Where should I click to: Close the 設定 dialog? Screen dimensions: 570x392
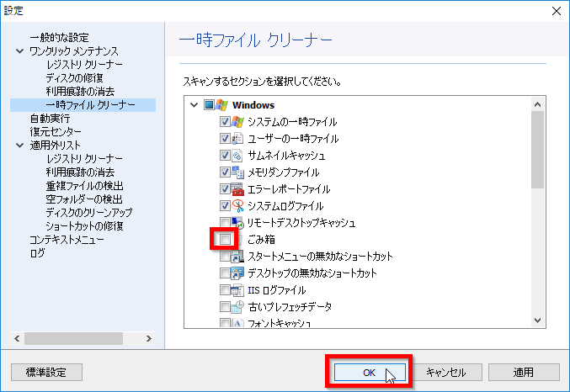click(557, 11)
